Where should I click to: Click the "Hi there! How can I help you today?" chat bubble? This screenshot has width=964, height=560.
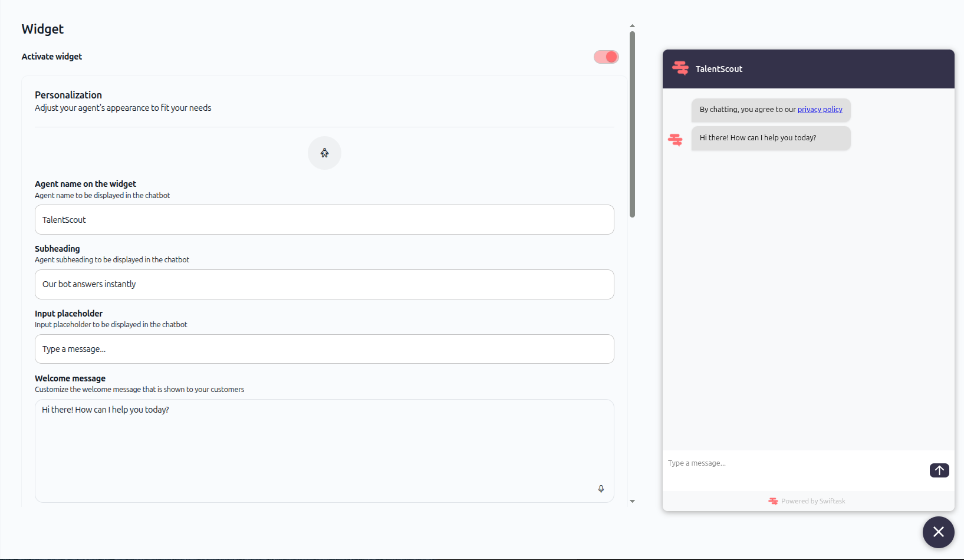771,139
